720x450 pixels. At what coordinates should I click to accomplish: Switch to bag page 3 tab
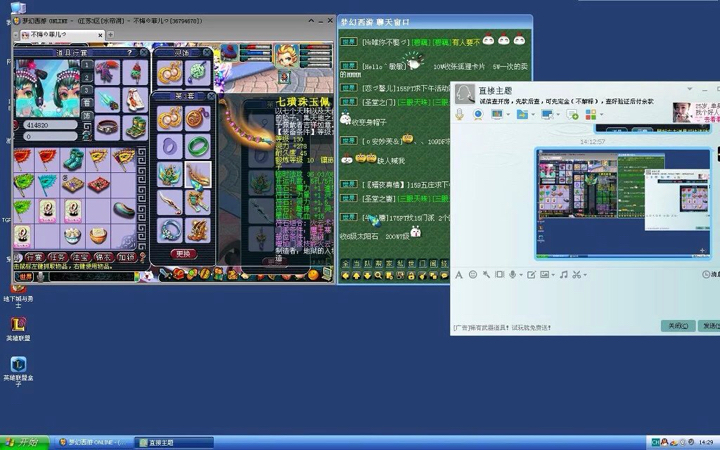(86, 90)
